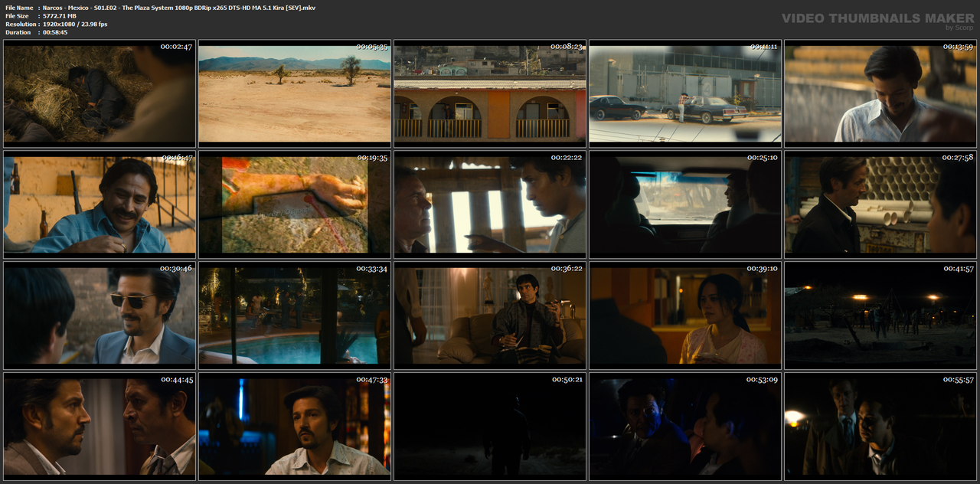Viewport: 980px width, 484px height.
Task: Click the car interior thumbnail stamped 00:25:10
Action: pos(685,204)
